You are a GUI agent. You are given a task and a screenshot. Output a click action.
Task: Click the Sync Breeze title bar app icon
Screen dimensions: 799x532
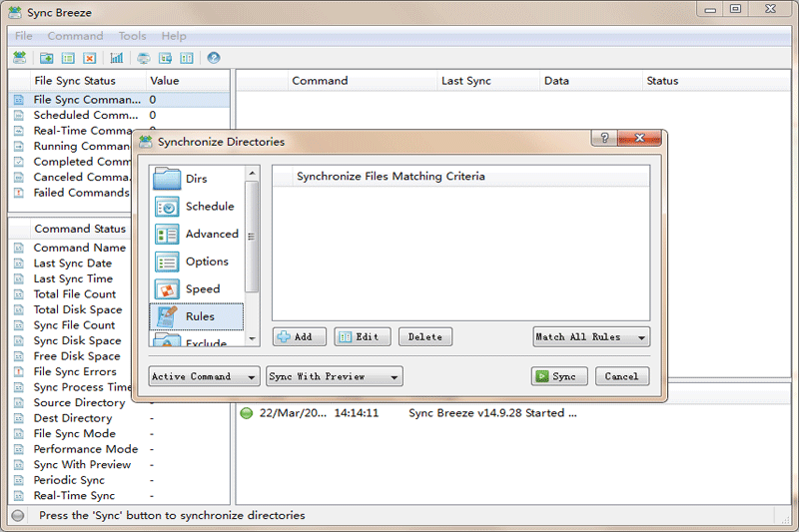(16, 12)
